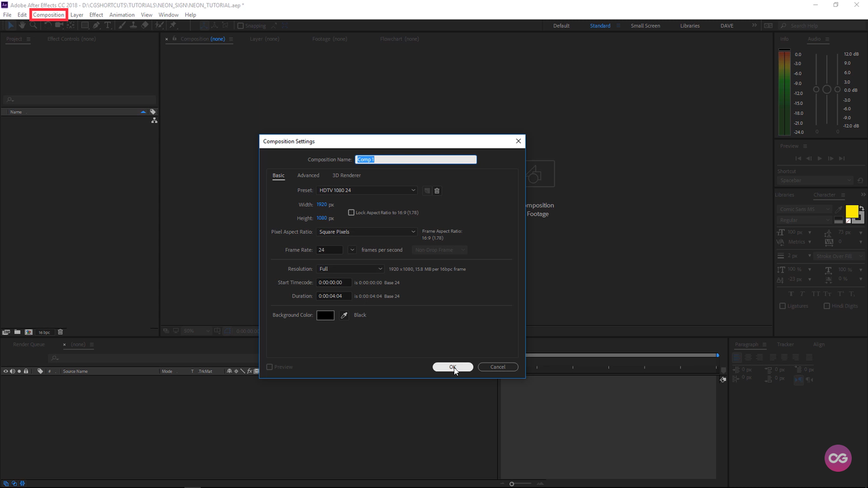The height and width of the screenshot is (488, 868).
Task: Cancel the Composition Settings dialog
Action: click(498, 367)
